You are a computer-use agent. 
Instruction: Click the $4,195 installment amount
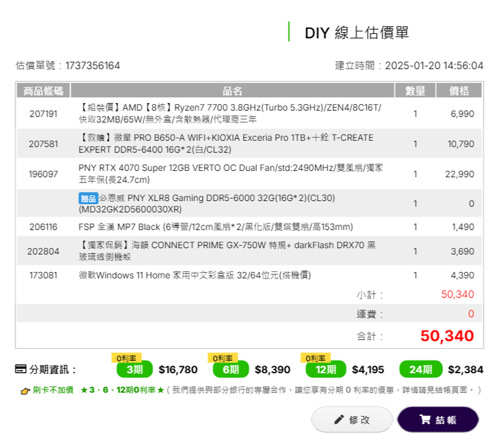(368, 370)
